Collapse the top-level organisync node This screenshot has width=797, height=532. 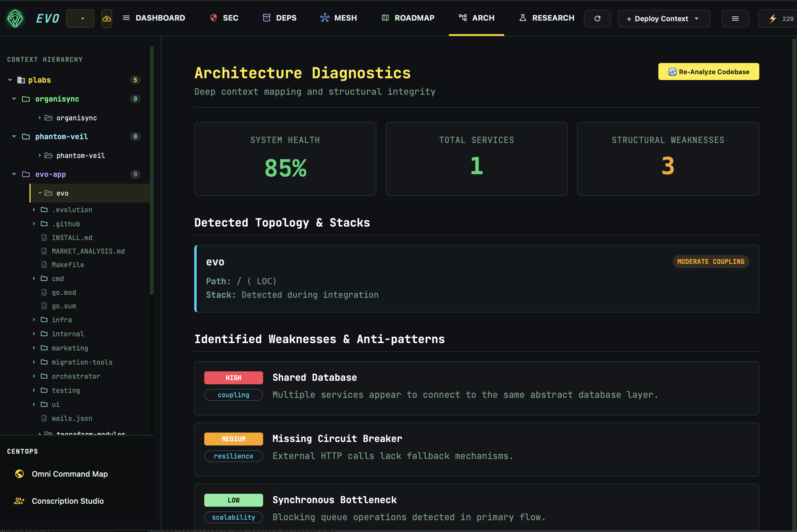coord(14,99)
